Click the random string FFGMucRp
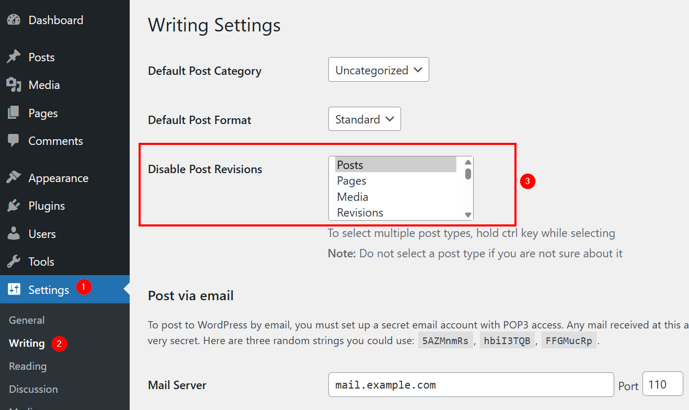The height and width of the screenshot is (410, 689). pos(569,341)
